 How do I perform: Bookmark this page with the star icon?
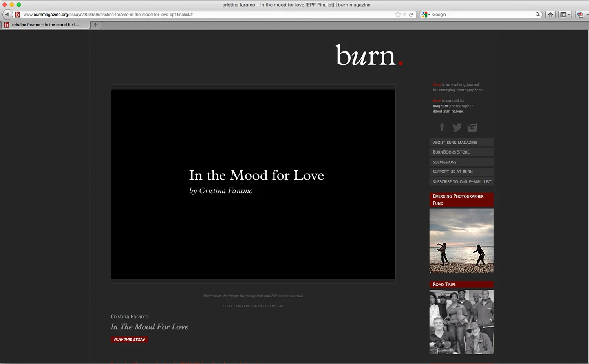(x=398, y=15)
